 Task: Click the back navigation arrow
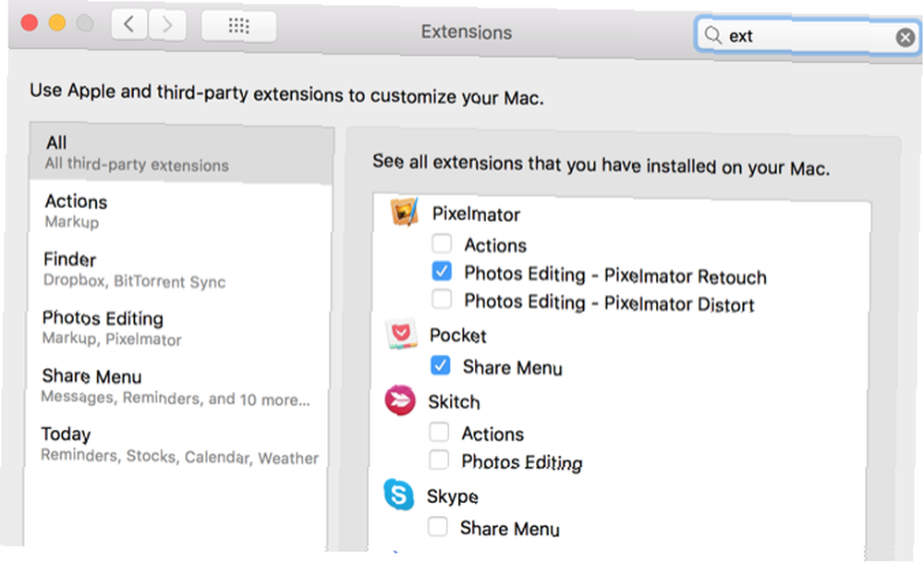[x=129, y=25]
